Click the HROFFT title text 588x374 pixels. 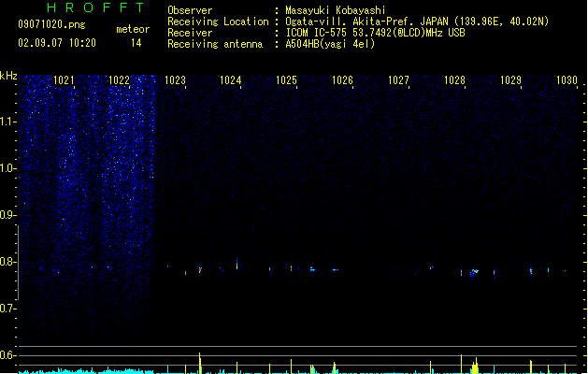click(95, 7)
